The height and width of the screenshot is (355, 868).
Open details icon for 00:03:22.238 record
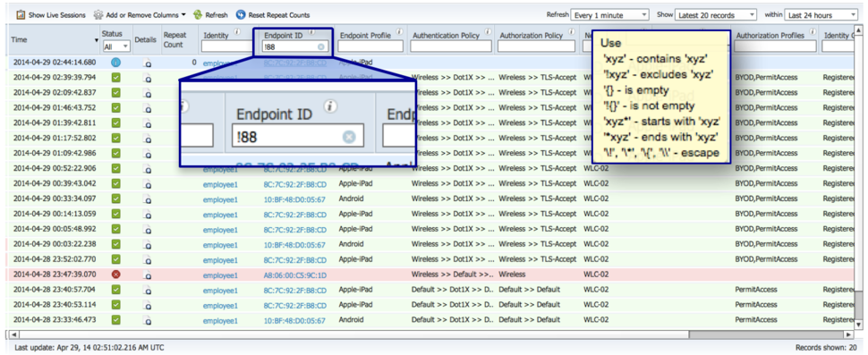pyautogui.click(x=148, y=244)
